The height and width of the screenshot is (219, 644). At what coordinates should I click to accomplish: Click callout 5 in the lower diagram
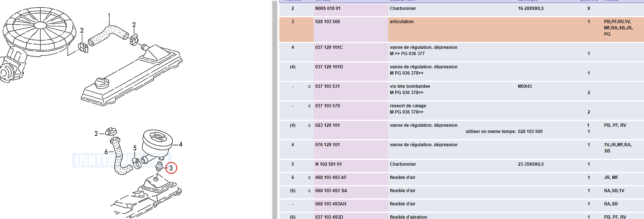point(135,148)
